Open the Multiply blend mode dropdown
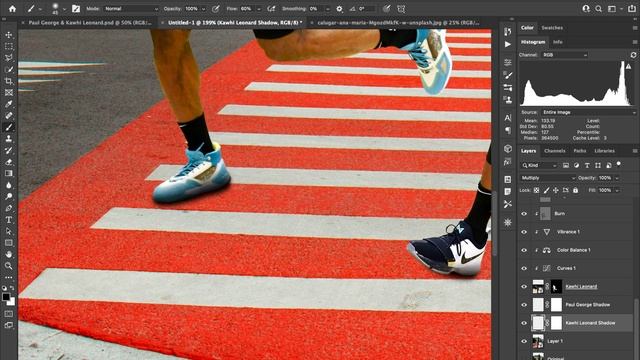 click(x=548, y=178)
